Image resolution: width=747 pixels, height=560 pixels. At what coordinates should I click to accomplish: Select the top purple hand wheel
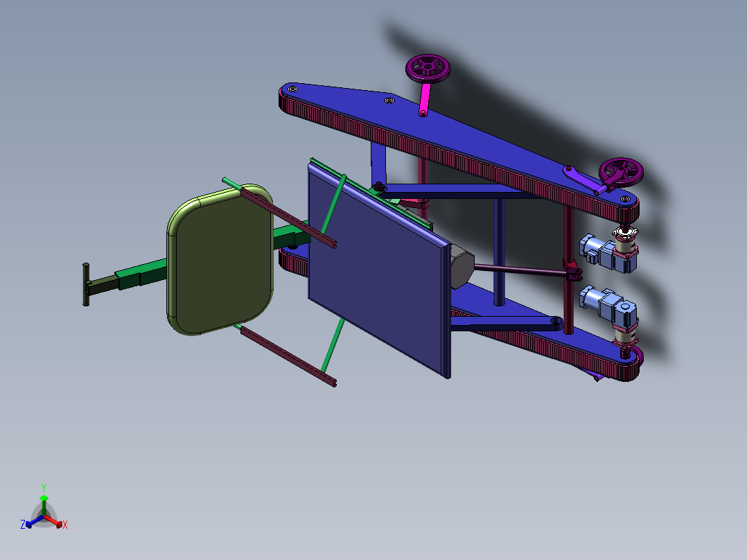pos(428,68)
